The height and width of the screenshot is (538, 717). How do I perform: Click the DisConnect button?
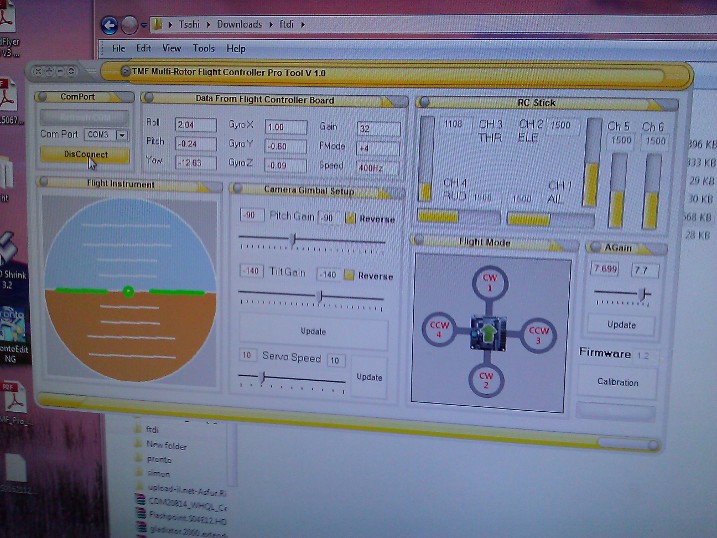click(x=85, y=154)
